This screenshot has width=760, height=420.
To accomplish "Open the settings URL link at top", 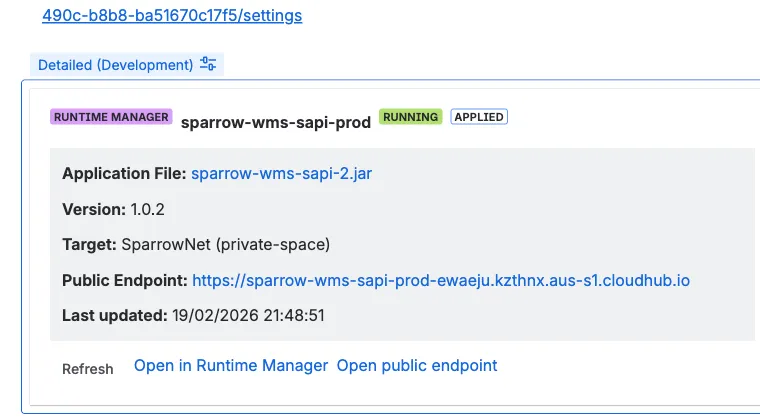I will click(x=172, y=16).
